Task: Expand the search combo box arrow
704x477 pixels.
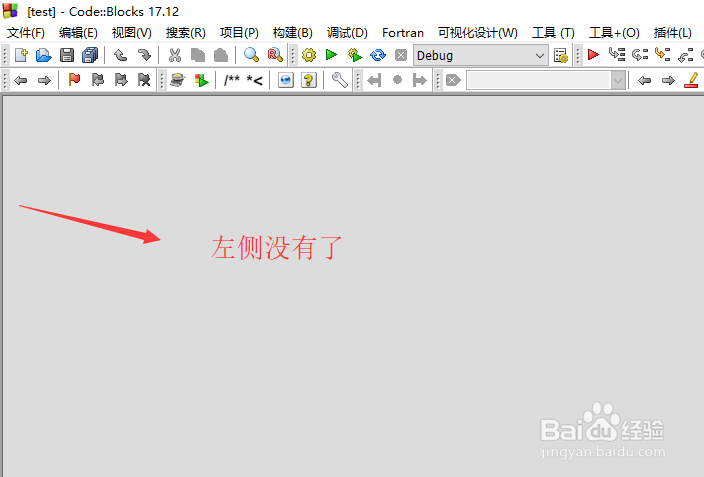Action: pyautogui.click(x=618, y=81)
